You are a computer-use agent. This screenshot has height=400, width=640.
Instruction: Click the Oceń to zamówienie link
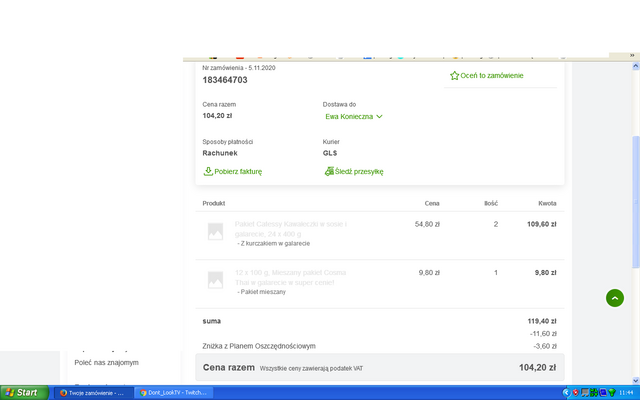492,76
